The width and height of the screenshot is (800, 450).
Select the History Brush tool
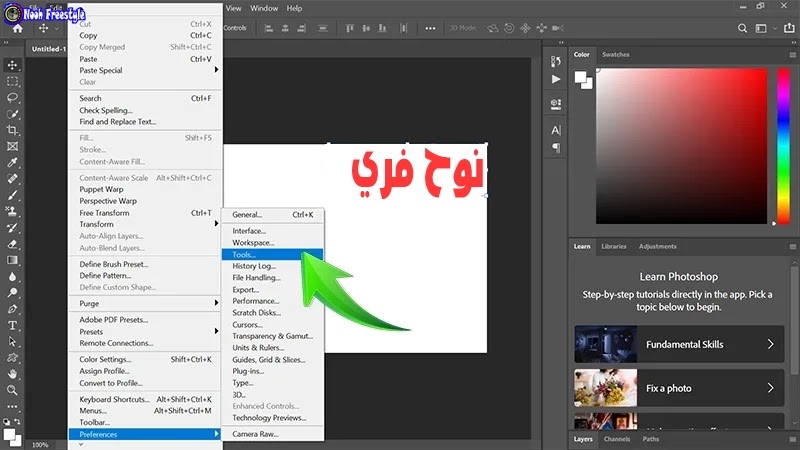click(x=12, y=228)
